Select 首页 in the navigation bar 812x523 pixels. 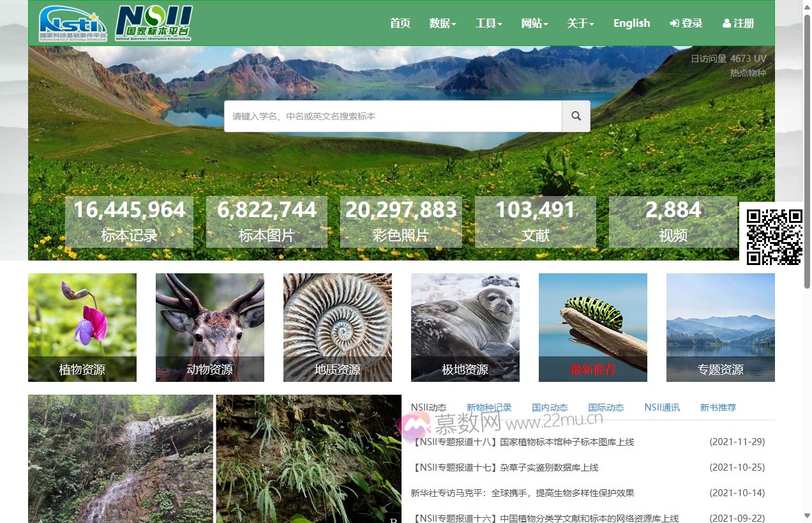pyautogui.click(x=400, y=23)
